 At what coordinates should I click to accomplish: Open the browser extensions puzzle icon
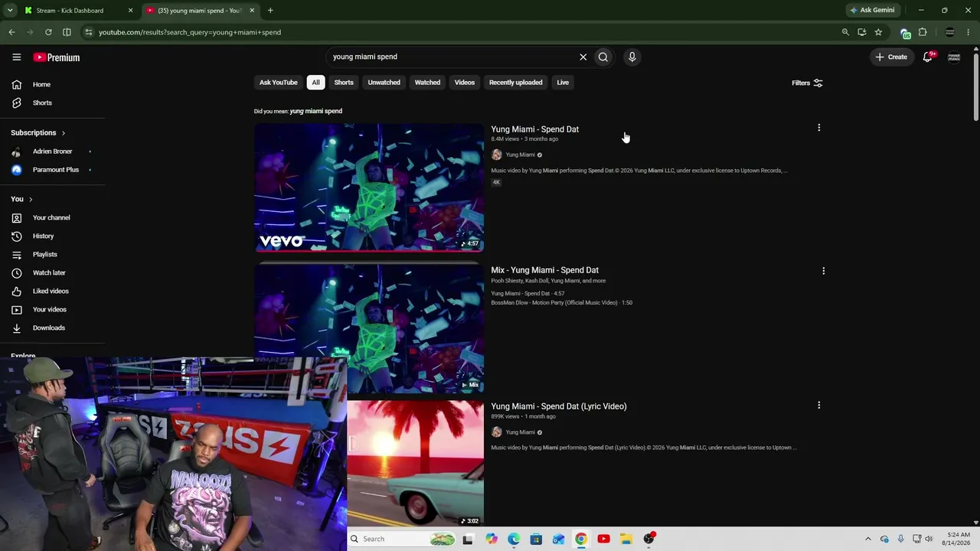pyautogui.click(x=923, y=32)
